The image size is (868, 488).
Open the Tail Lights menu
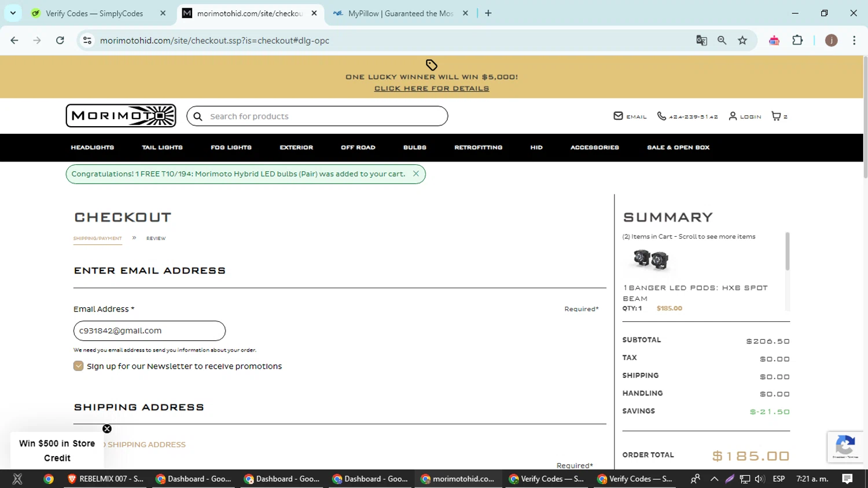click(162, 148)
